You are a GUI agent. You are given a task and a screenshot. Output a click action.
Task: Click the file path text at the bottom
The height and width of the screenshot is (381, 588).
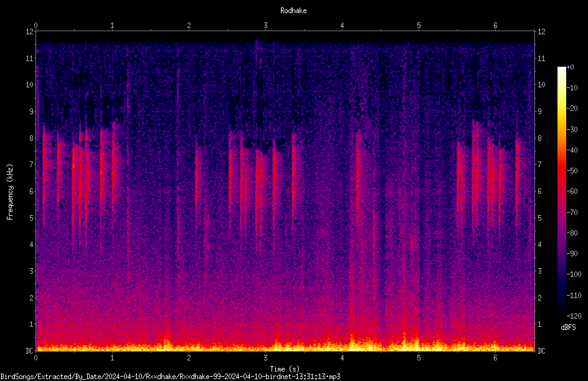pyautogui.click(x=170, y=377)
